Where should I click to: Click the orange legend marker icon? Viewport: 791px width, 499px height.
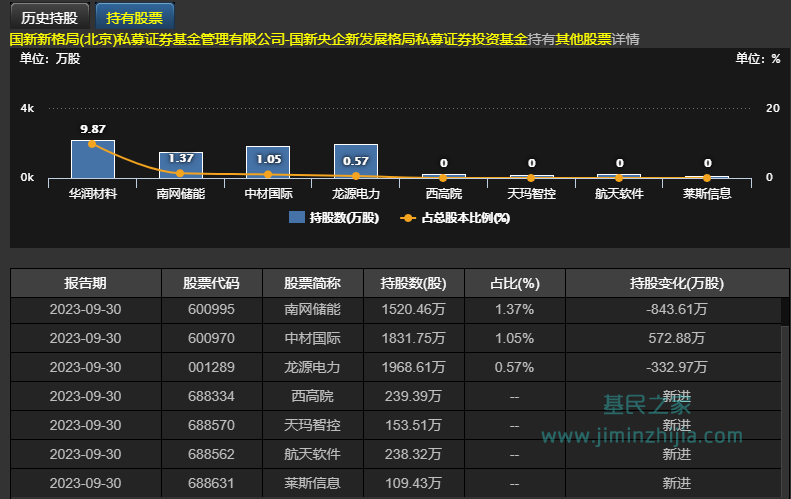407,217
